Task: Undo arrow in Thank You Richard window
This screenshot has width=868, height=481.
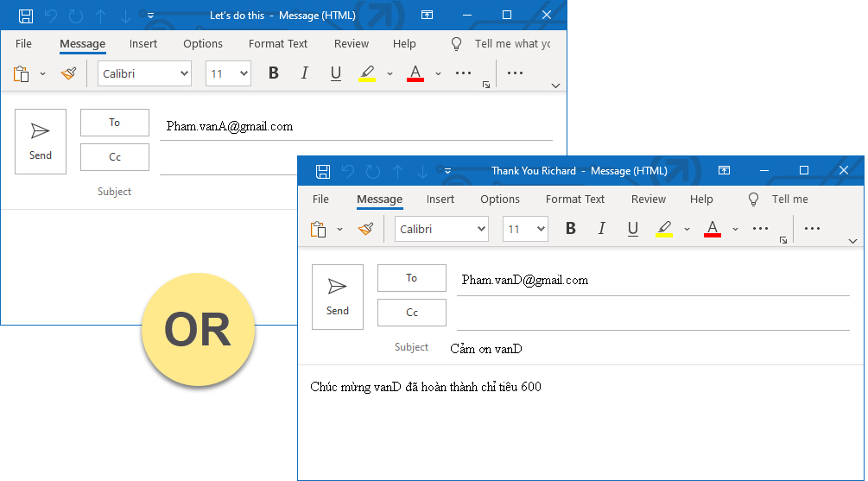Action: pos(348,172)
